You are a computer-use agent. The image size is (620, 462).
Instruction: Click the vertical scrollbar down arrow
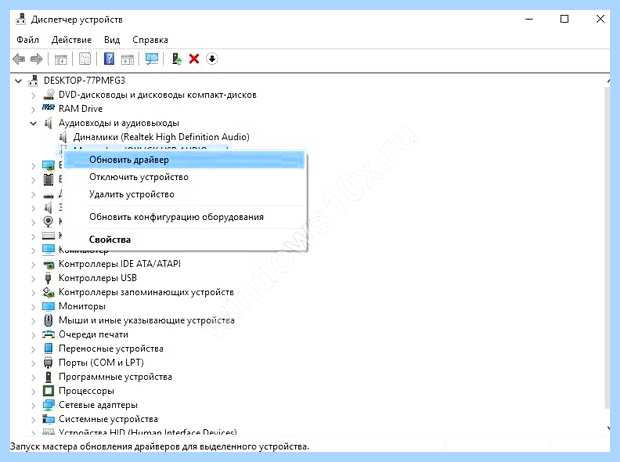point(607,428)
